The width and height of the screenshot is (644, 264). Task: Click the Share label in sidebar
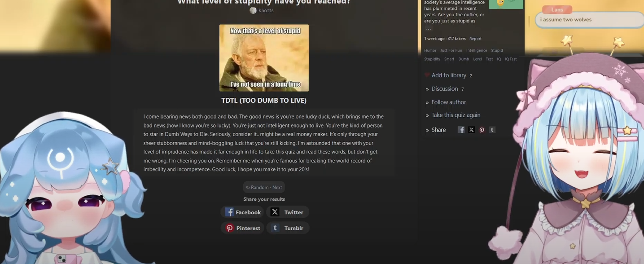tap(438, 130)
